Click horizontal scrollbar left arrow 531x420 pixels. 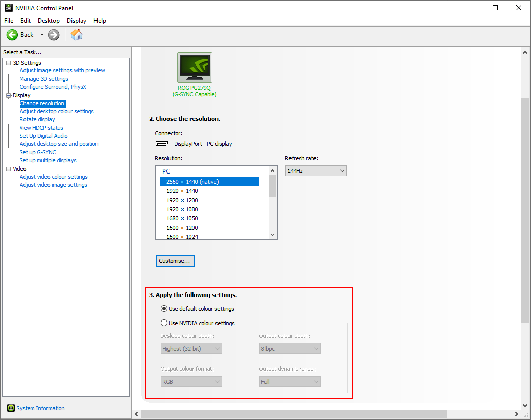coord(136,414)
